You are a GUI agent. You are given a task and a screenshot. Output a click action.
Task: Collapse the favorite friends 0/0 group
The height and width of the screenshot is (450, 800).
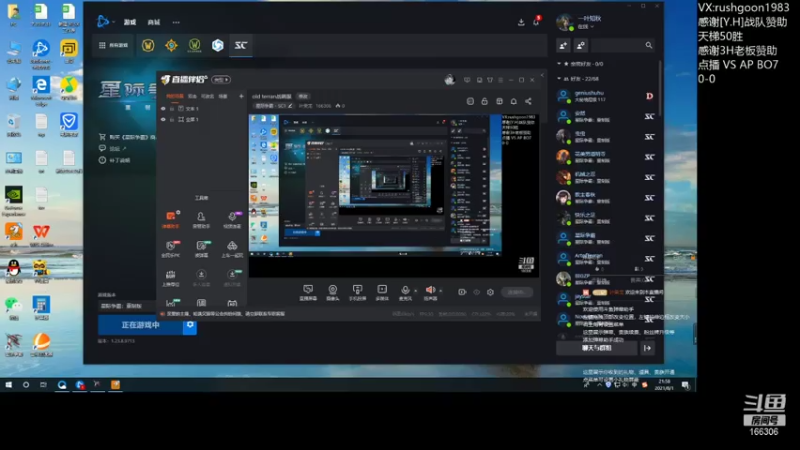point(582,64)
